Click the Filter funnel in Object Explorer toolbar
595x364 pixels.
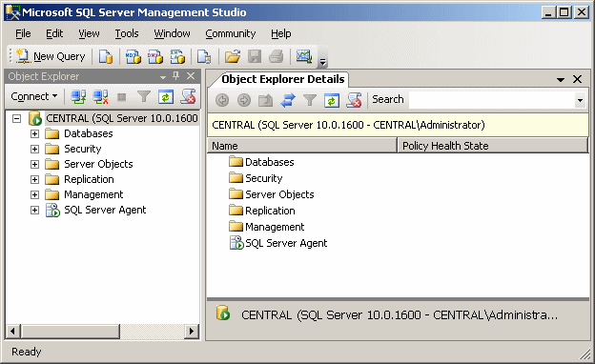coord(144,96)
